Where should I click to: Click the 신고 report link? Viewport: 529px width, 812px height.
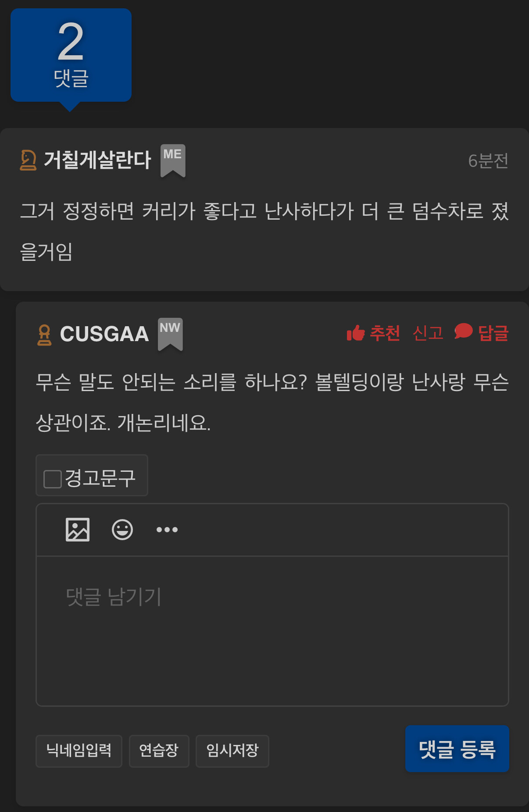tap(428, 333)
